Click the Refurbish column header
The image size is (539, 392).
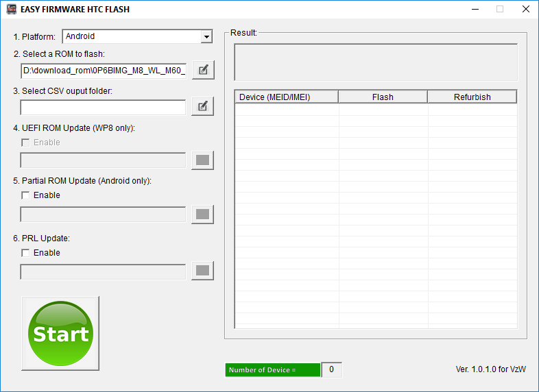coord(472,97)
